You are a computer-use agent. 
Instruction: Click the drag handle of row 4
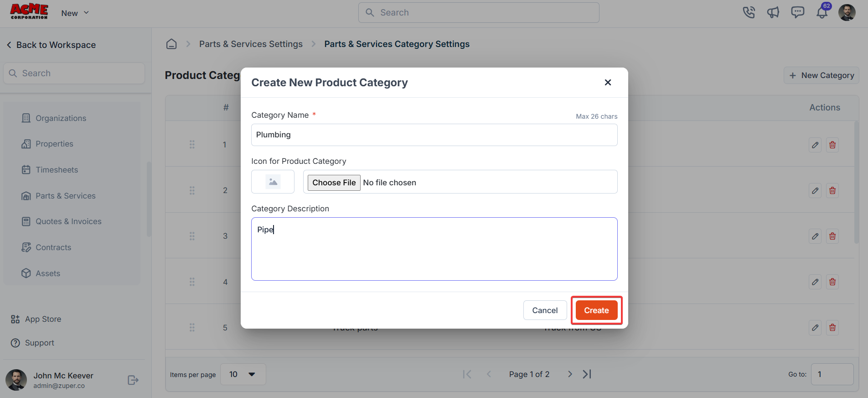click(192, 282)
